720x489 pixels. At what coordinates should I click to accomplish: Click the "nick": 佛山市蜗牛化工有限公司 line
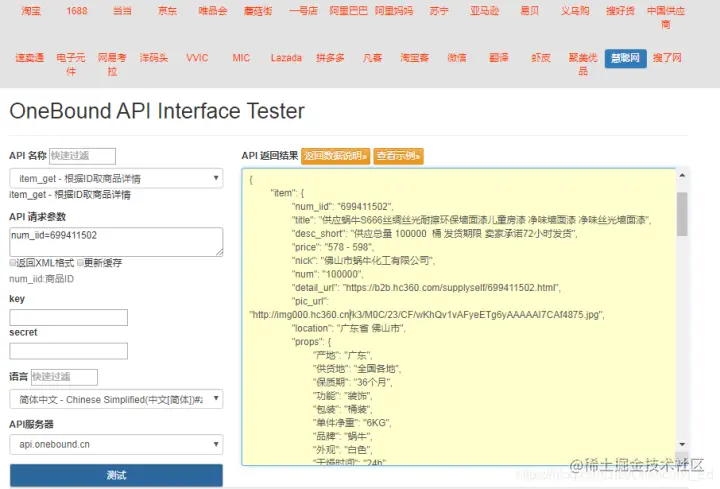[x=363, y=260]
